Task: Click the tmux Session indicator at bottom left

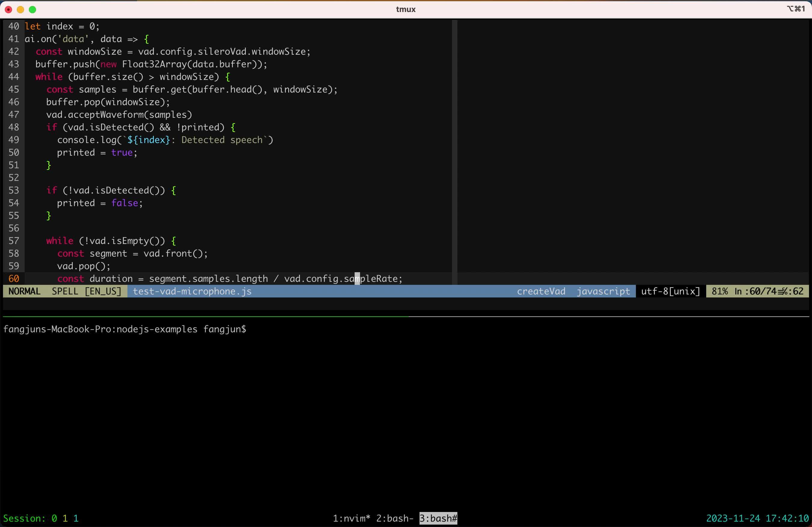Action: tap(41, 518)
